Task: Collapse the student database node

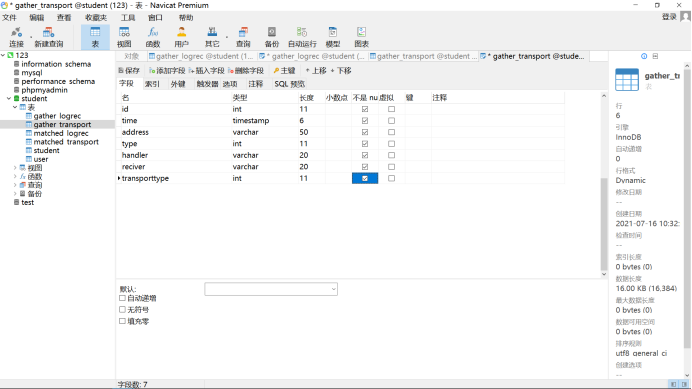Action: [9, 98]
